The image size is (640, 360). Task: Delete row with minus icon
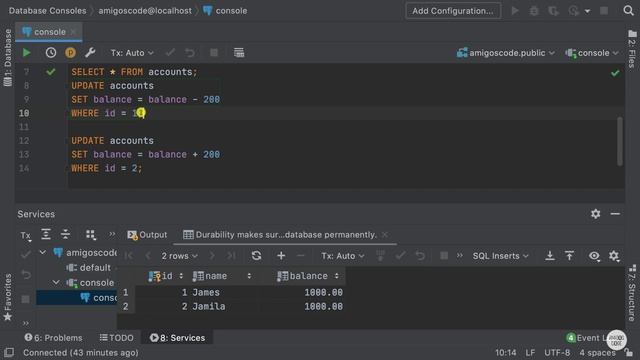tap(300, 256)
